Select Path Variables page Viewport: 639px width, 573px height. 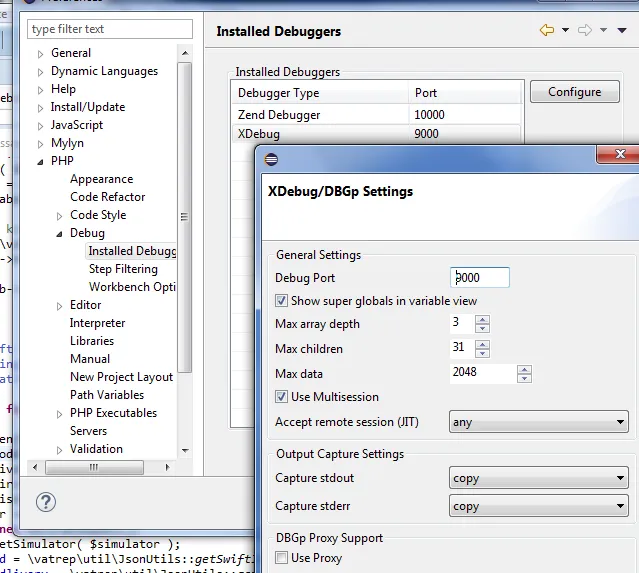(107, 394)
